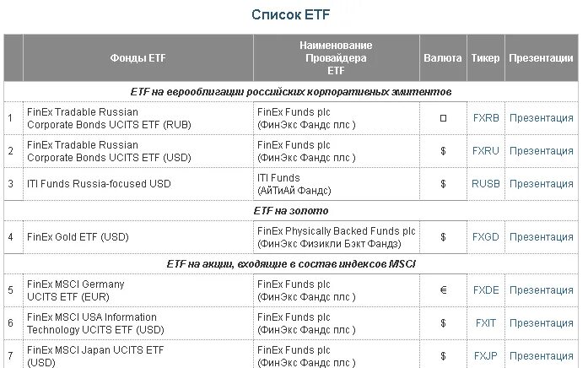Viewport: 588px width, 368px height.
Task: Open Презентация link for FXRU fund
Action: point(541,151)
